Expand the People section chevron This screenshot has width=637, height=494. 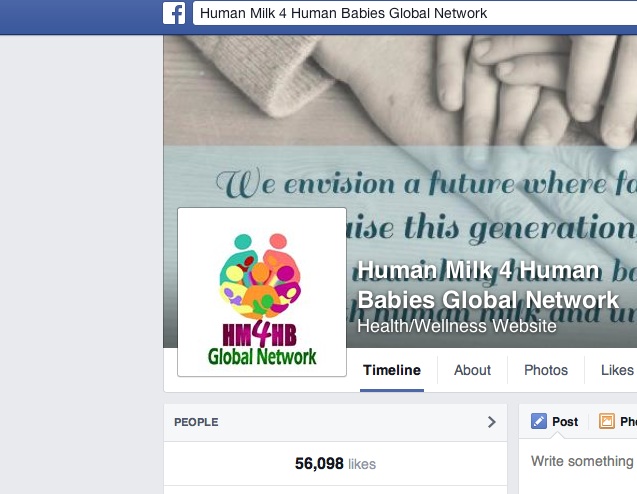tap(492, 422)
